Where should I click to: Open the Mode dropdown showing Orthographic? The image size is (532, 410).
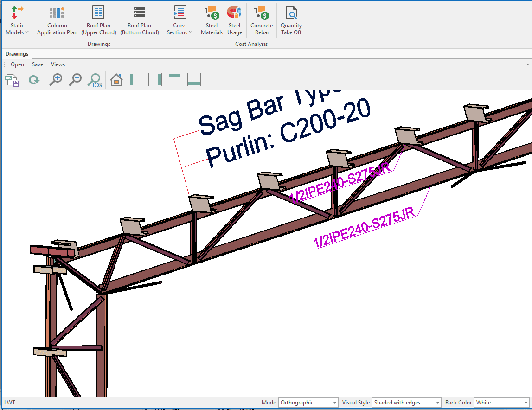pyautogui.click(x=308, y=403)
